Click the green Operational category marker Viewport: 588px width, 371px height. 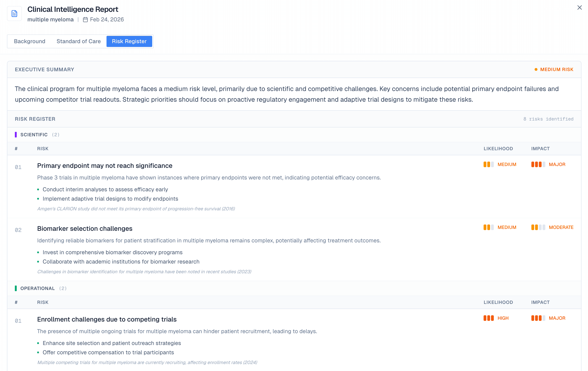click(16, 288)
